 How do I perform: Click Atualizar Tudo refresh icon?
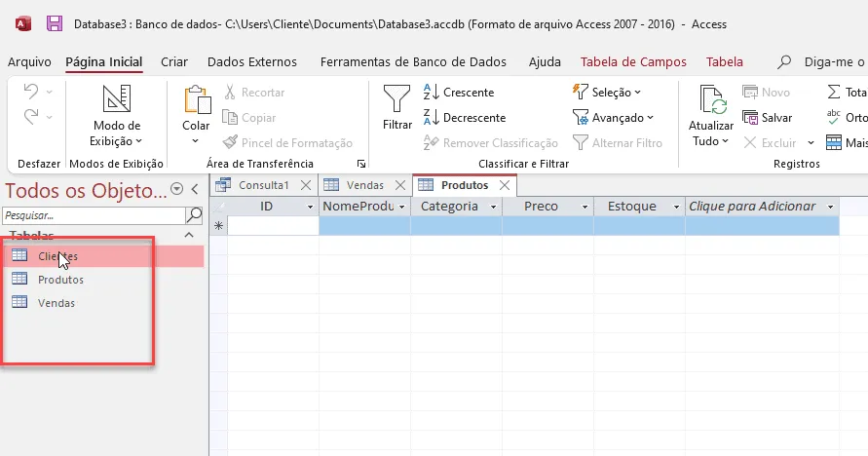(x=713, y=99)
